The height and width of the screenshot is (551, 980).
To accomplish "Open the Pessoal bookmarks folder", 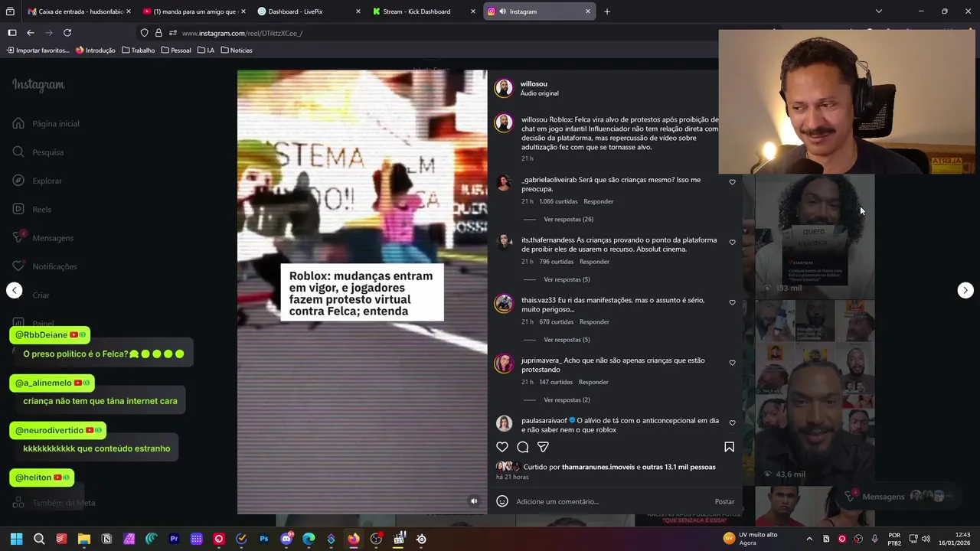I will (x=176, y=51).
